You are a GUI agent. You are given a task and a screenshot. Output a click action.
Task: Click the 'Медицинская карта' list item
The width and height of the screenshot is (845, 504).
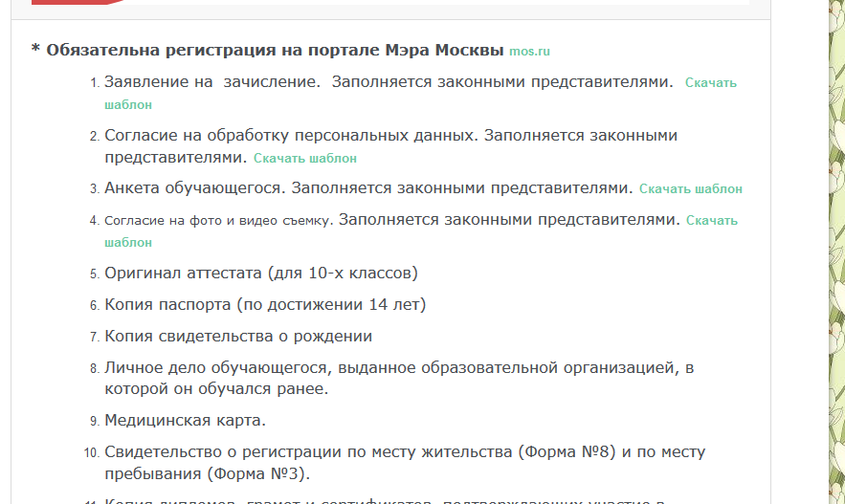pos(185,421)
